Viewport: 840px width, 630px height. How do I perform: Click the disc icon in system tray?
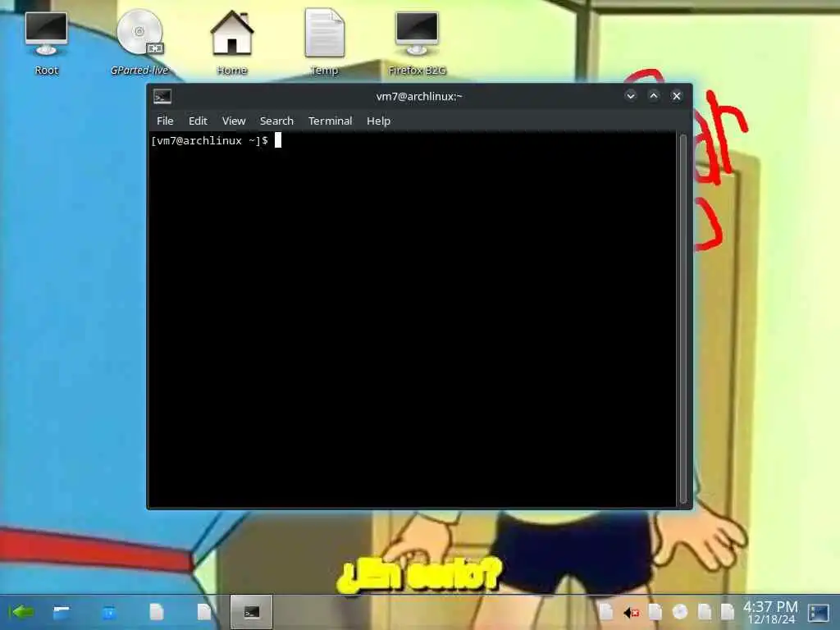pos(680,612)
